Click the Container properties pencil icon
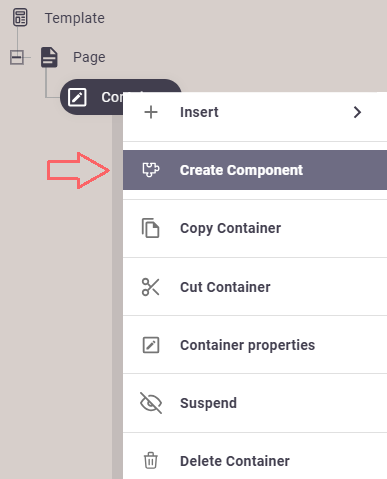The image size is (387, 479). (x=151, y=345)
